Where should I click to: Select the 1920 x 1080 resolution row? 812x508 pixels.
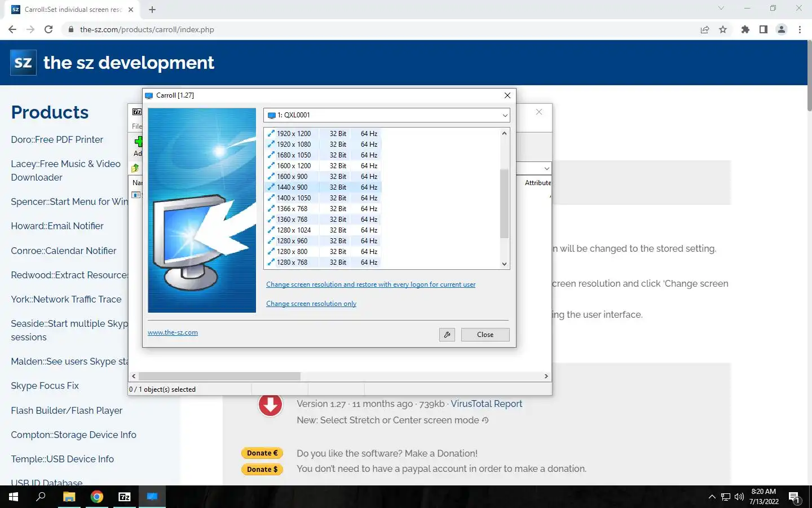point(324,144)
